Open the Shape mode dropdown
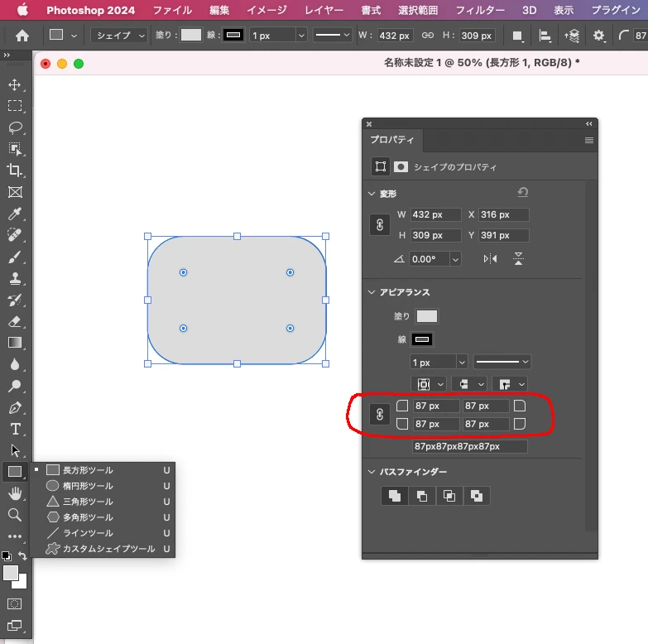Viewport: 648px width, 644px height. tap(118, 36)
